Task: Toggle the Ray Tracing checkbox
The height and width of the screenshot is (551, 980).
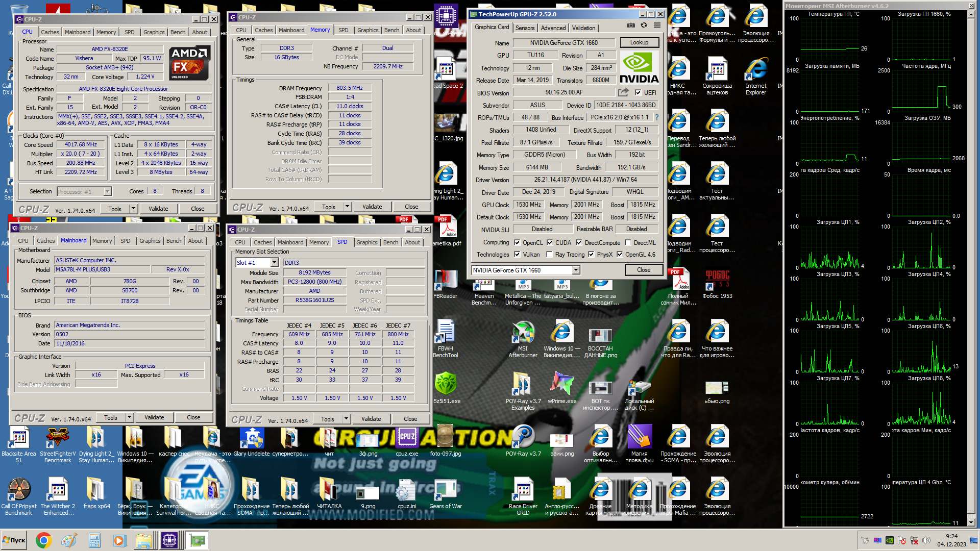Action: (549, 255)
